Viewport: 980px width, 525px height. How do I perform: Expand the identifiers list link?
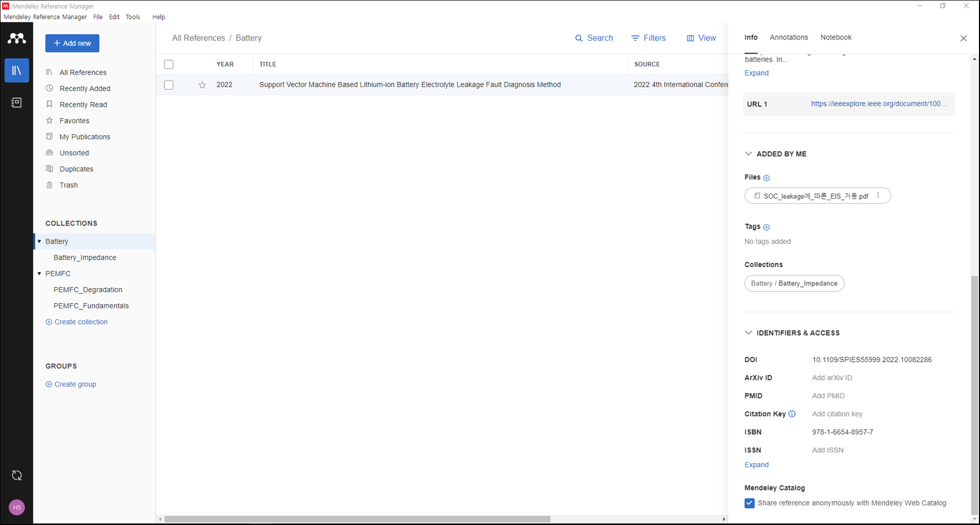click(x=756, y=465)
